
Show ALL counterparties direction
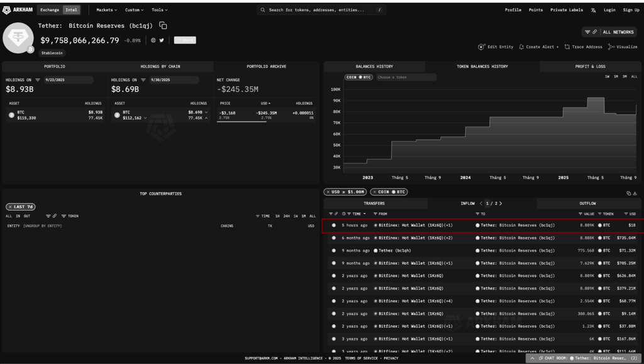point(9,216)
